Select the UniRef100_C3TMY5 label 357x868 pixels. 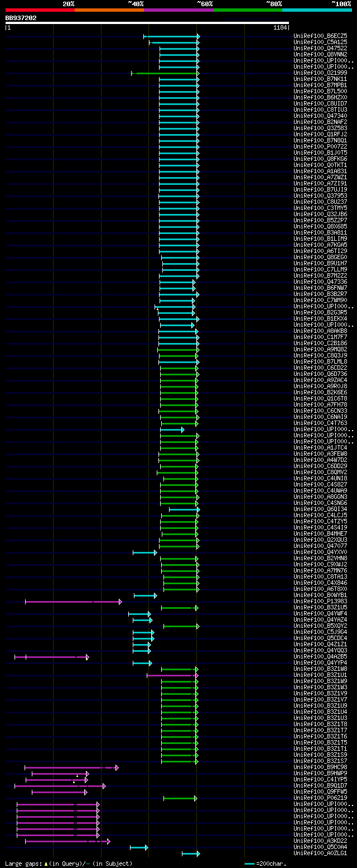320,208
